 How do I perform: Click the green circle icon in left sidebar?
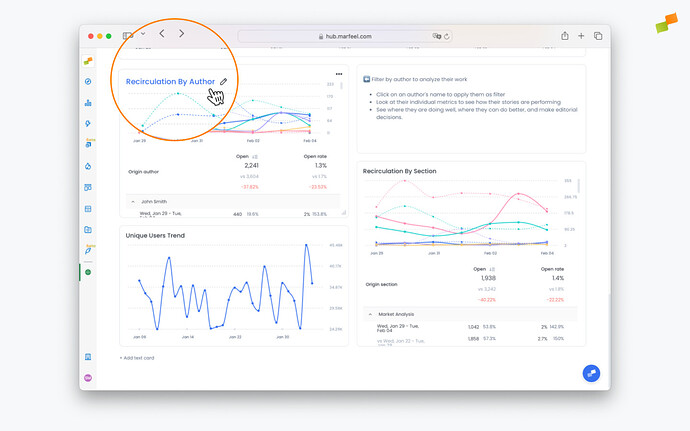coord(88,271)
